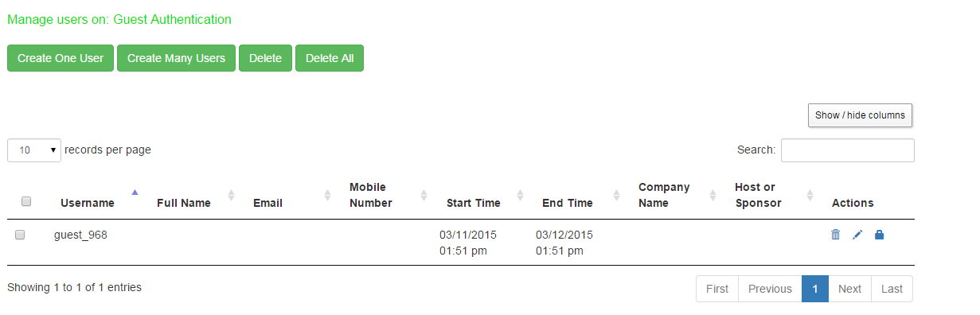Sort by Company Name arrows
This screenshot has height=315, width=980.
pos(713,195)
